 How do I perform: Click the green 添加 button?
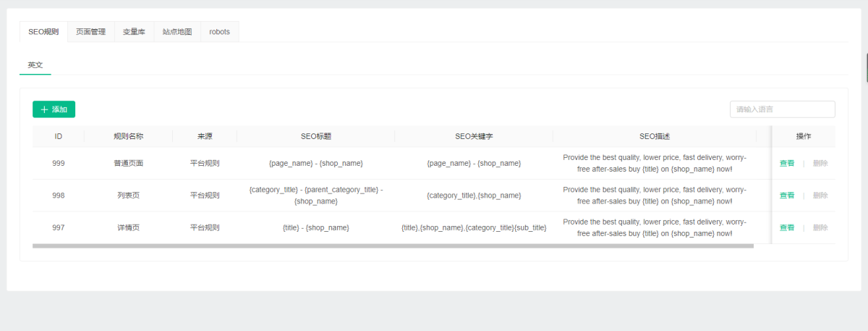(54, 109)
